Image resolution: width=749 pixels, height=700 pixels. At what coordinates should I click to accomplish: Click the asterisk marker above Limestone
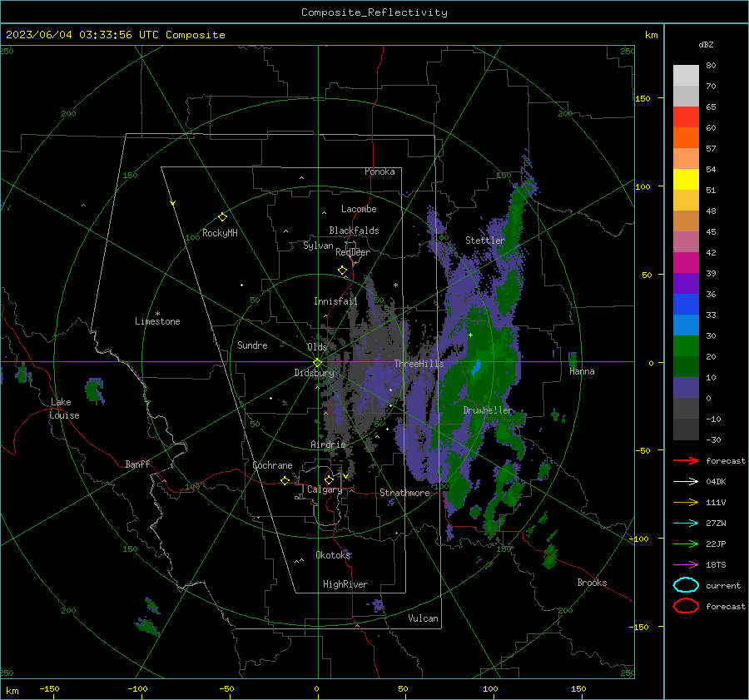(x=157, y=314)
